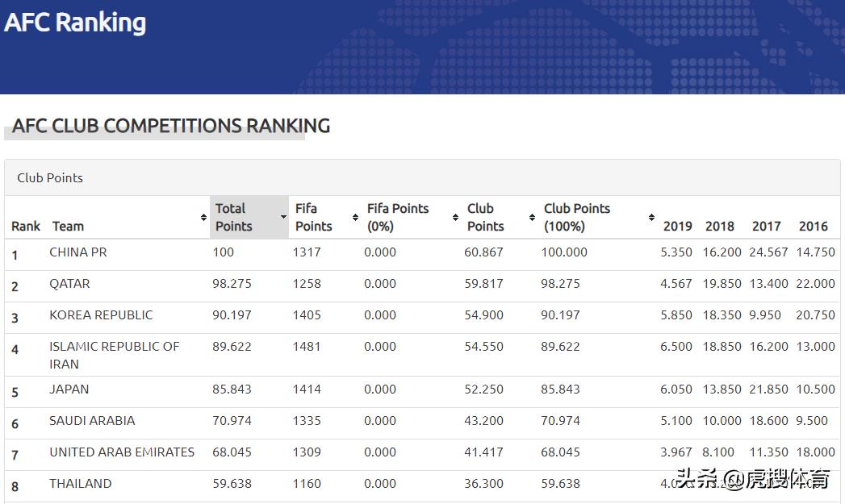Image resolution: width=845 pixels, height=504 pixels.
Task: Click the 2017 column header
Action: 766,227
